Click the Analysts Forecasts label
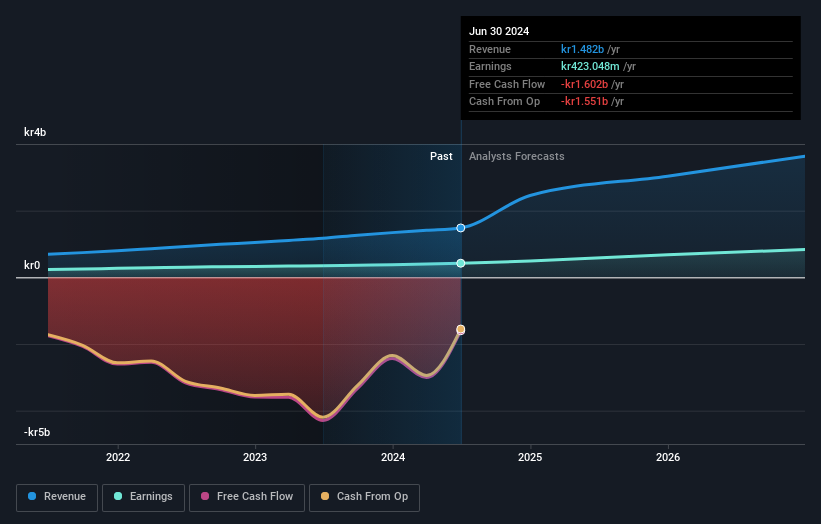The image size is (821, 524). (516, 156)
